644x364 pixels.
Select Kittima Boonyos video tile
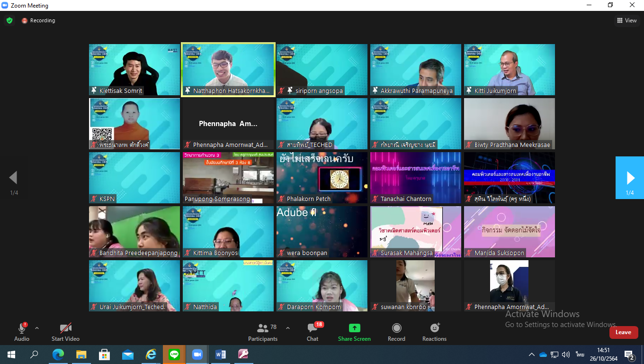tap(228, 232)
